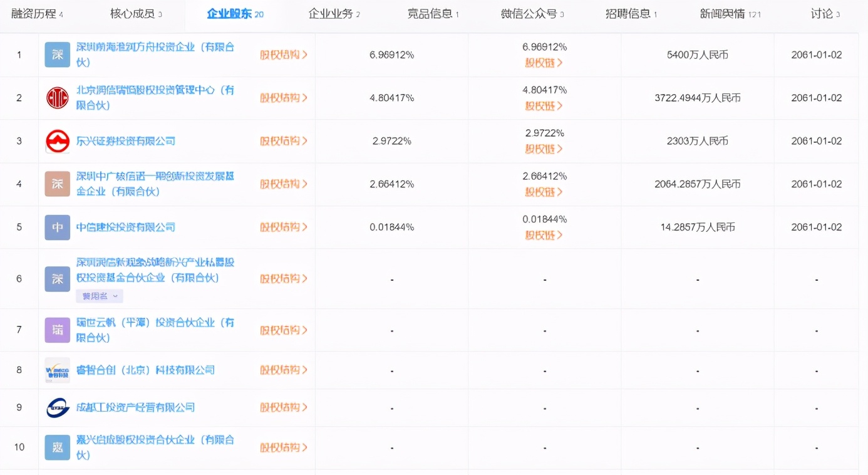Click the CITIC logo beside 北京润信锦绣 shareholder
Viewport: 868px width, 475px height.
(57, 98)
